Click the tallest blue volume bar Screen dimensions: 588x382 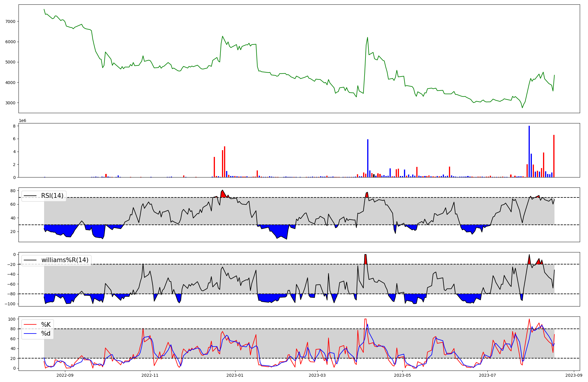coord(529,151)
